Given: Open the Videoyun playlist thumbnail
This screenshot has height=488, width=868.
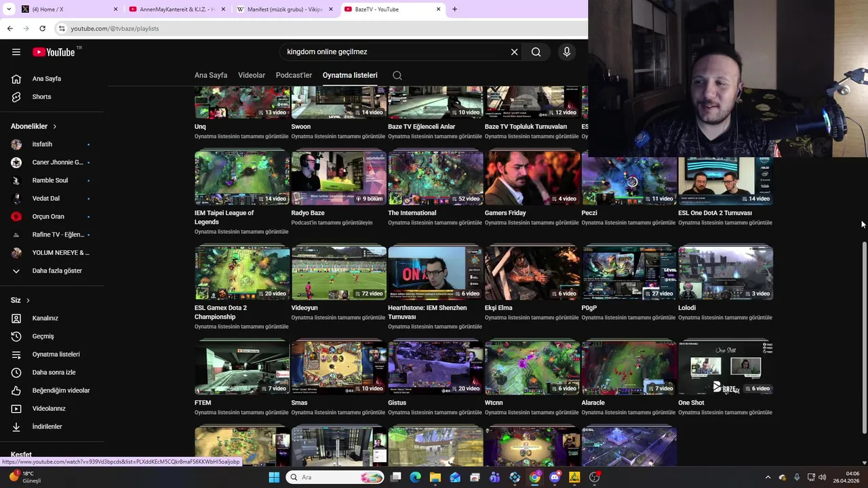Looking at the screenshot, I should coord(339,272).
